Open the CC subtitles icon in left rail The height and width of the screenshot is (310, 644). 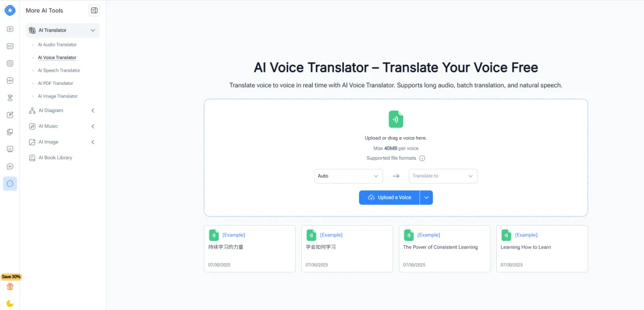pos(10,47)
